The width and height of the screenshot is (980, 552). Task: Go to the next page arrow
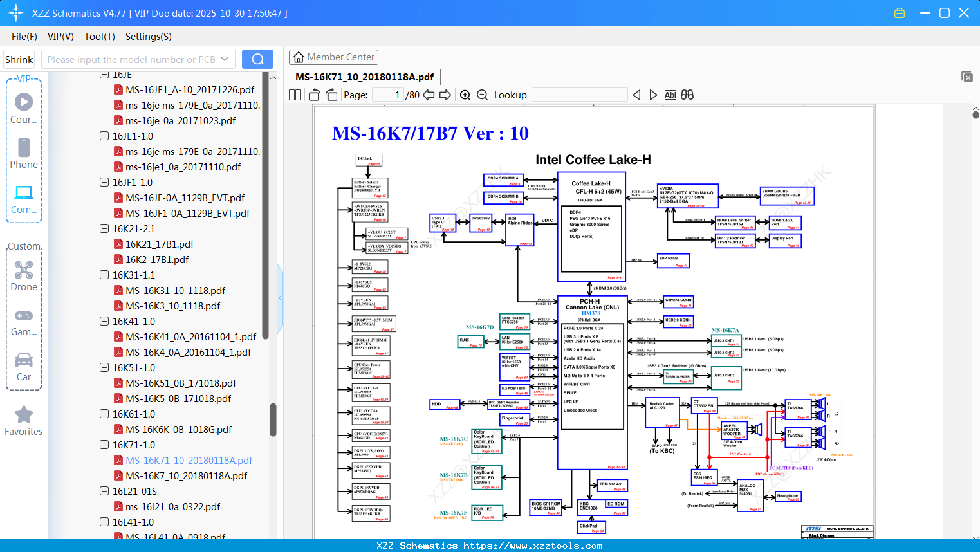click(x=445, y=95)
